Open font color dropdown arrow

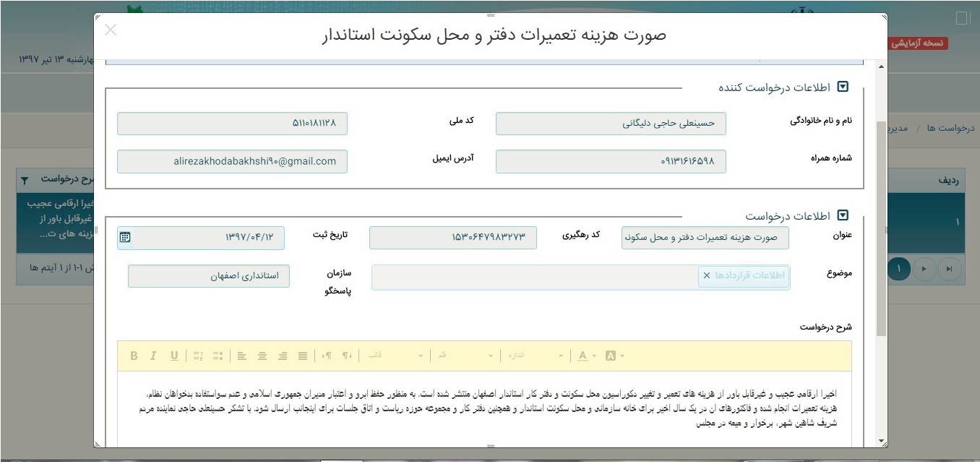tap(594, 356)
